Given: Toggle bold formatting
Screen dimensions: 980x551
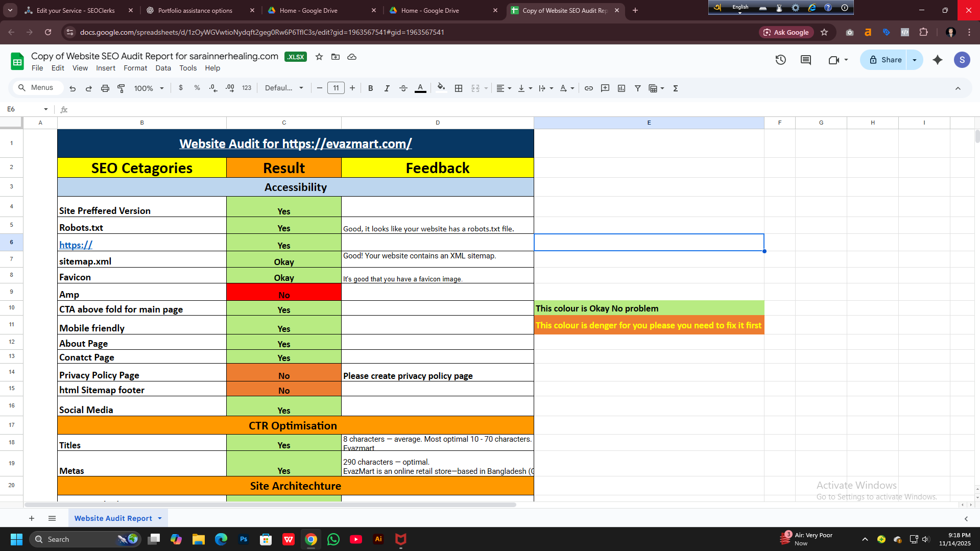Looking at the screenshot, I should tap(371, 88).
